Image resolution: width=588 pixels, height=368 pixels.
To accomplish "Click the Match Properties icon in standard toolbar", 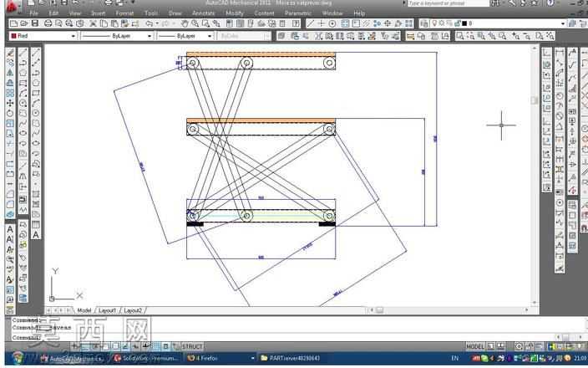I will [124, 23].
